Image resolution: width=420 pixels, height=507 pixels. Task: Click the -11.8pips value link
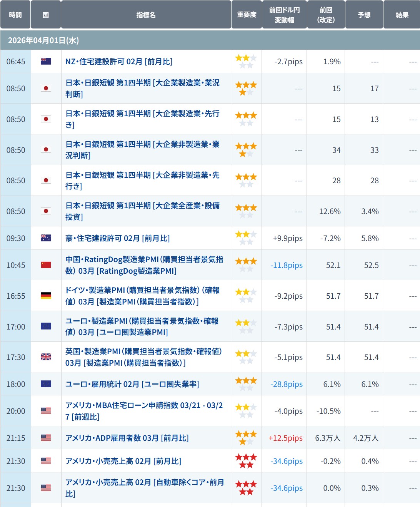tap(287, 265)
